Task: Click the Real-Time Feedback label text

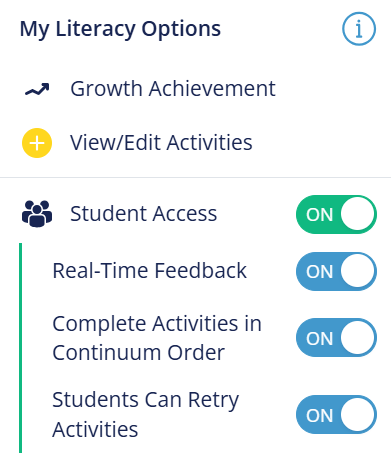Action: [x=149, y=270]
